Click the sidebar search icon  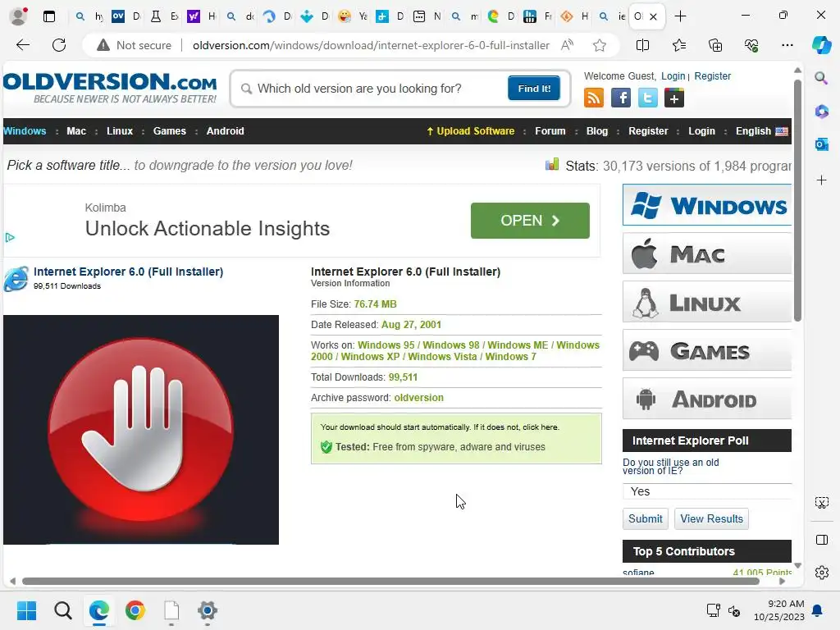(x=821, y=78)
